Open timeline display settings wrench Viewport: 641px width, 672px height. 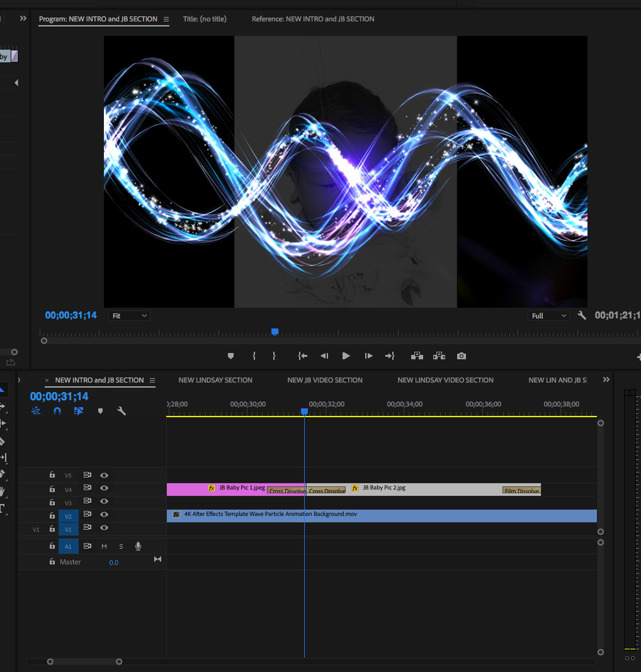point(122,411)
